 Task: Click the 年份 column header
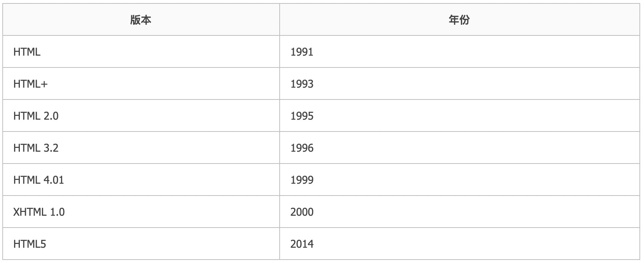click(x=460, y=20)
